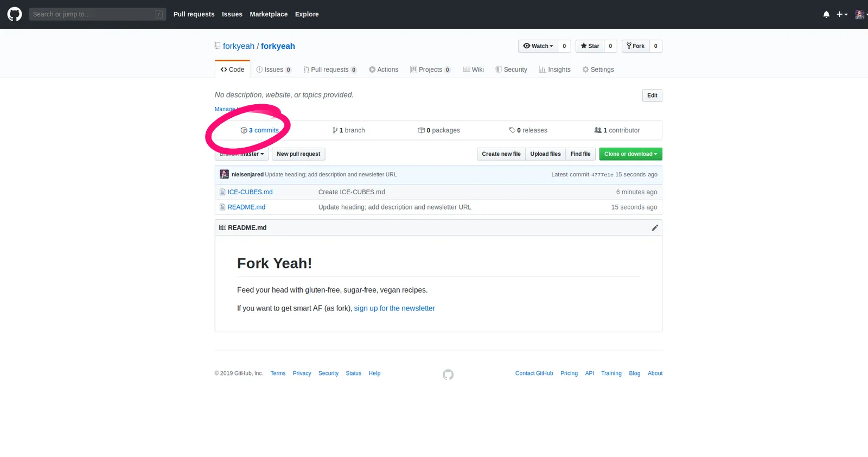This screenshot has height=457, width=868.
Task: Expand the Clone or download dropdown
Action: [x=631, y=154]
